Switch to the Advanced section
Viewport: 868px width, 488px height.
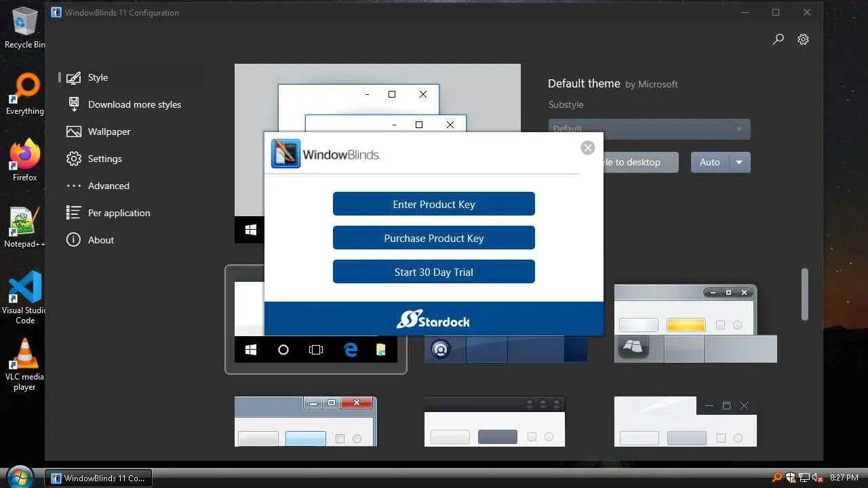108,186
